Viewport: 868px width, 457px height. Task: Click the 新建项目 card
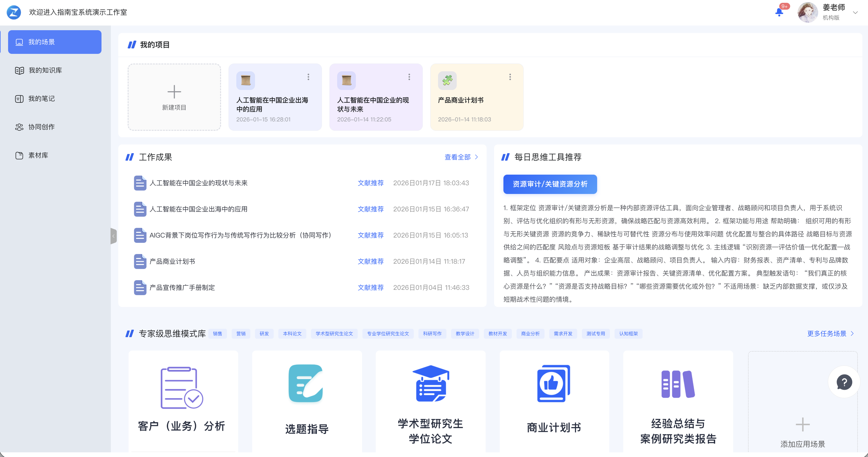click(174, 97)
